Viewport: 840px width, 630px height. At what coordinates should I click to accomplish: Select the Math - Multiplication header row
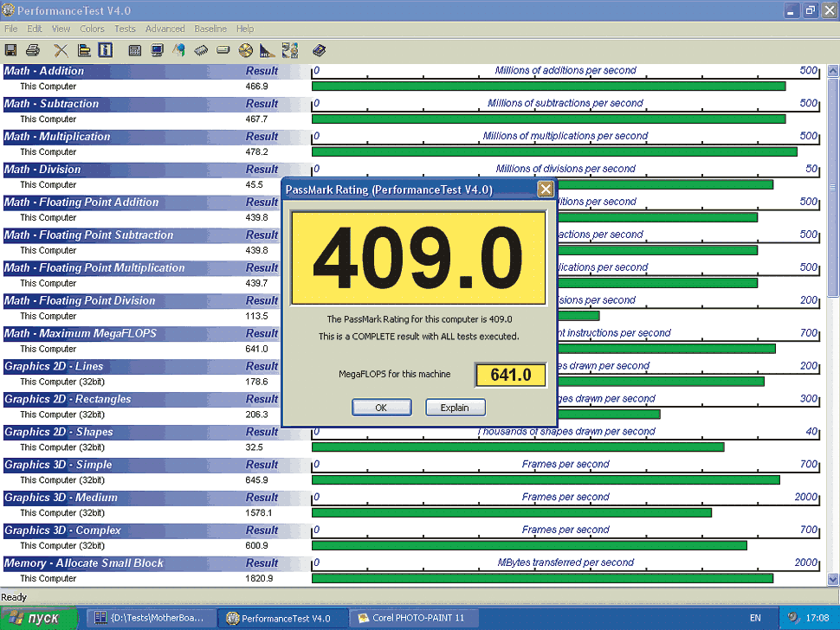(157, 137)
